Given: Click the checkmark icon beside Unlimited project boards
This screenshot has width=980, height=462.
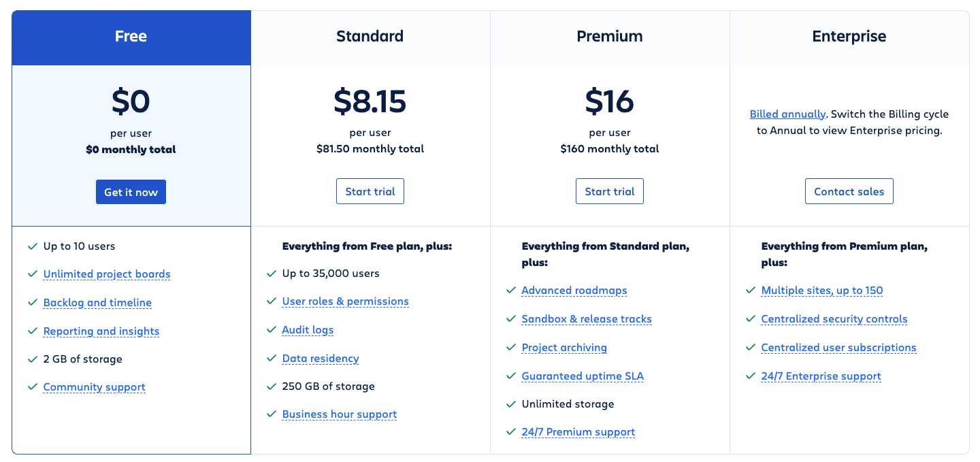Looking at the screenshot, I should point(32,274).
